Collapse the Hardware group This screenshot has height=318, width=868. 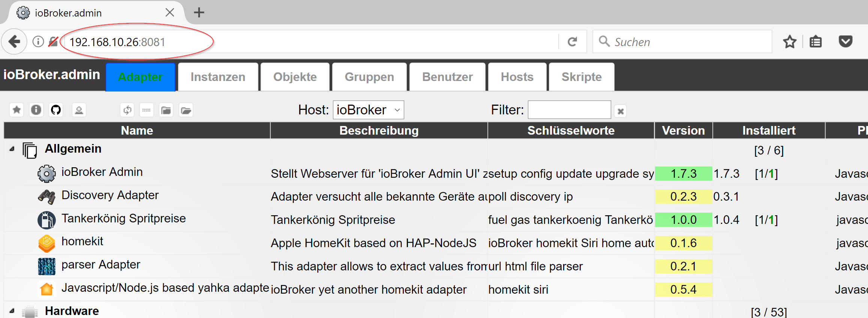click(12, 310)
